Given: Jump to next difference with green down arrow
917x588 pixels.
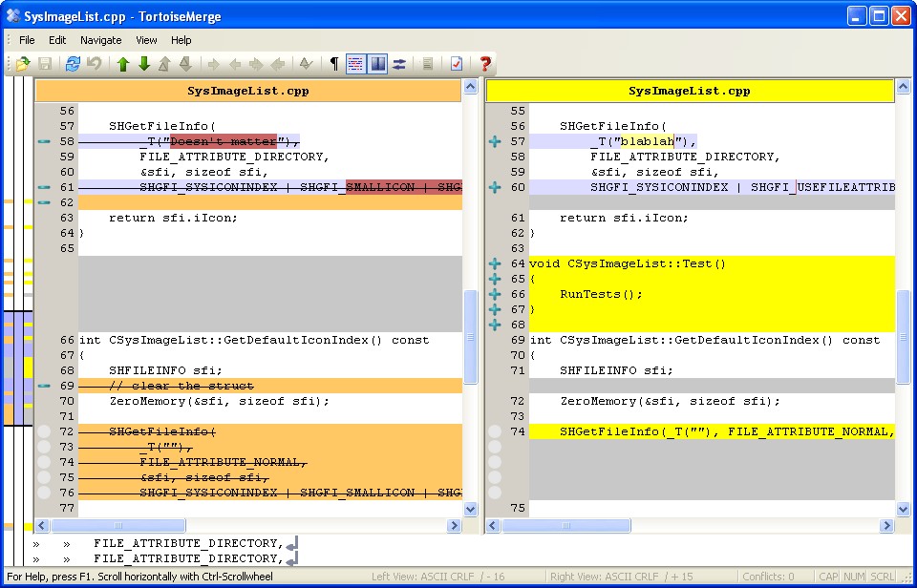Looking at the screenshot, I should pyautogui.click(x=144, y=64).
